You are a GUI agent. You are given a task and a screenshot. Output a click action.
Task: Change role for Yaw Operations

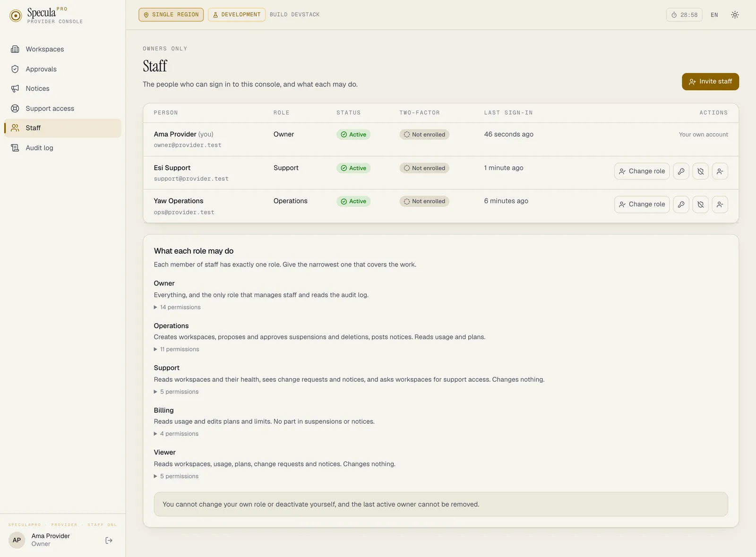tap(642, 205)
